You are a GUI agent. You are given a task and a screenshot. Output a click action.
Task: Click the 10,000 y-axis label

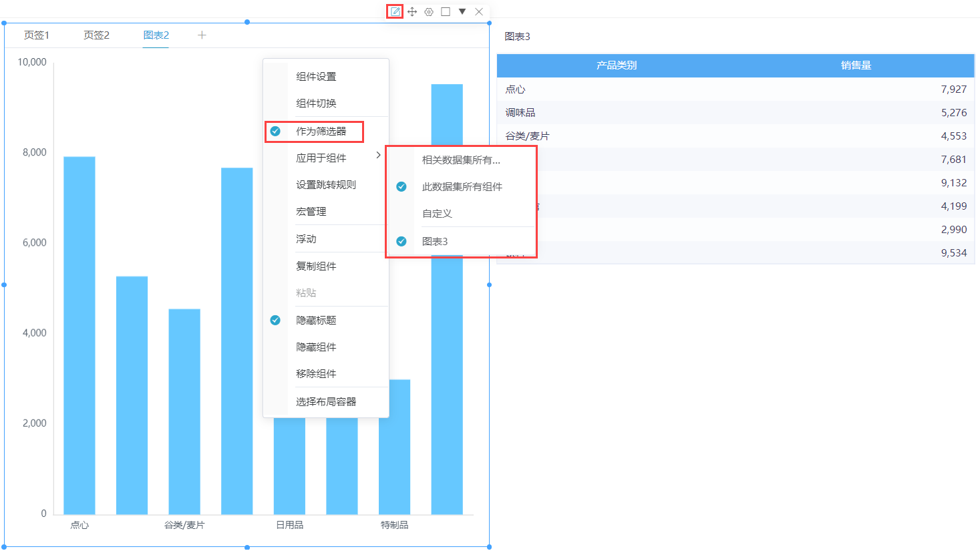[32, 62]
